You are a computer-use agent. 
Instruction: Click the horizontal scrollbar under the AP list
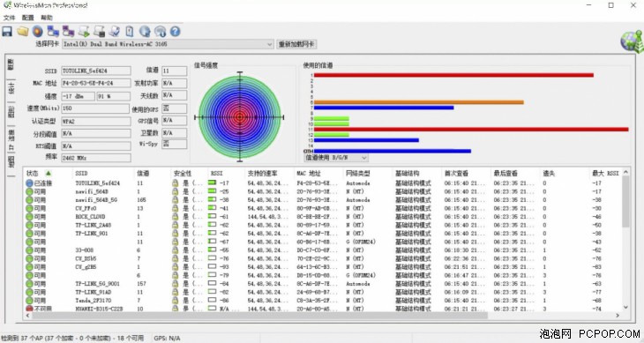259,316
